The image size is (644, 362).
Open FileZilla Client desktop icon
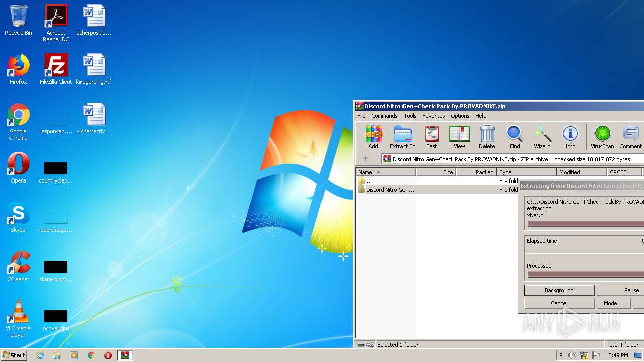coord(56,69)
